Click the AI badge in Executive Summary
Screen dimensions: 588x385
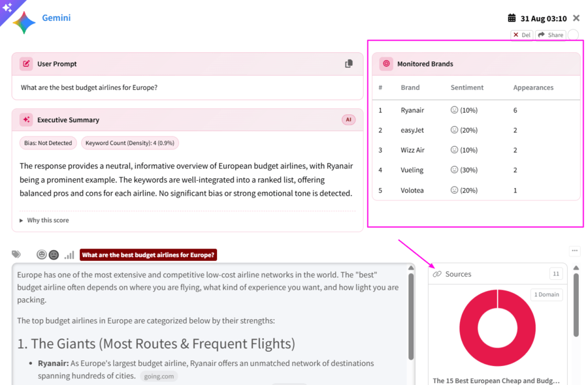pos(348,120)
